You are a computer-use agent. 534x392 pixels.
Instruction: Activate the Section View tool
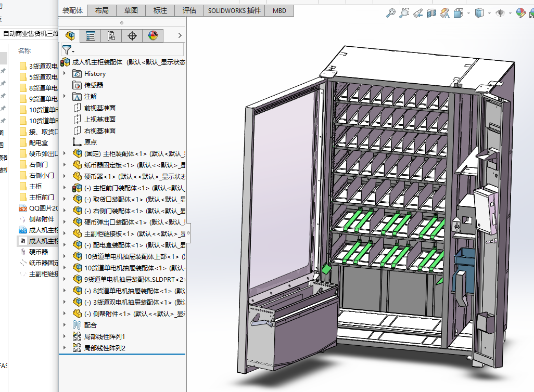(x=431, y=14)
